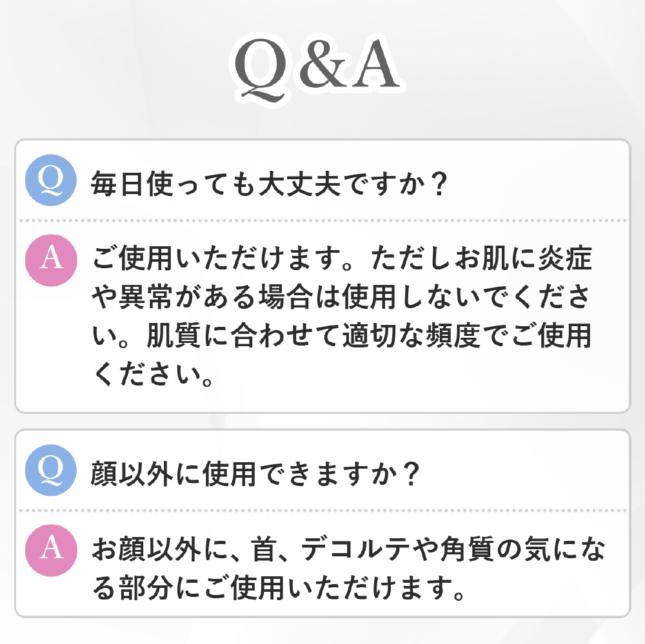Click the answer line starting お顔以外に、首
Screen dimensions: 645x644
pos(348,550)
